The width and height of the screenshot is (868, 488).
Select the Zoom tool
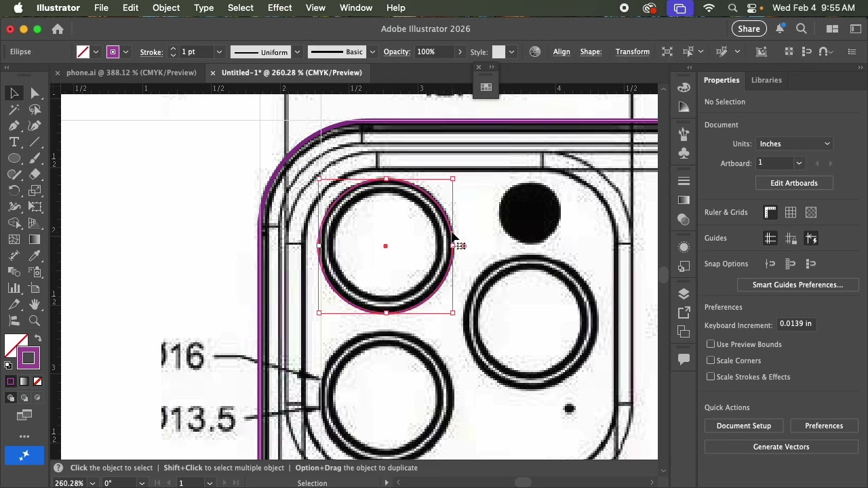click(35, 321)
